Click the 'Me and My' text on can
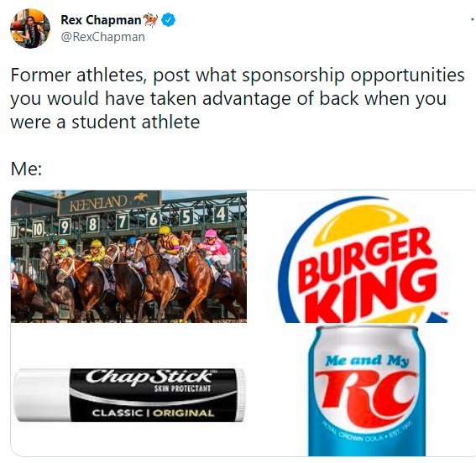Screen dimensions: 476x463 pyautogui.click(x=367, y=361)
